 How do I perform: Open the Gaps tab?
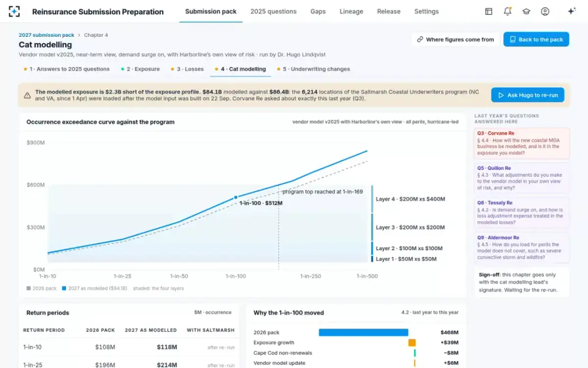318,11
